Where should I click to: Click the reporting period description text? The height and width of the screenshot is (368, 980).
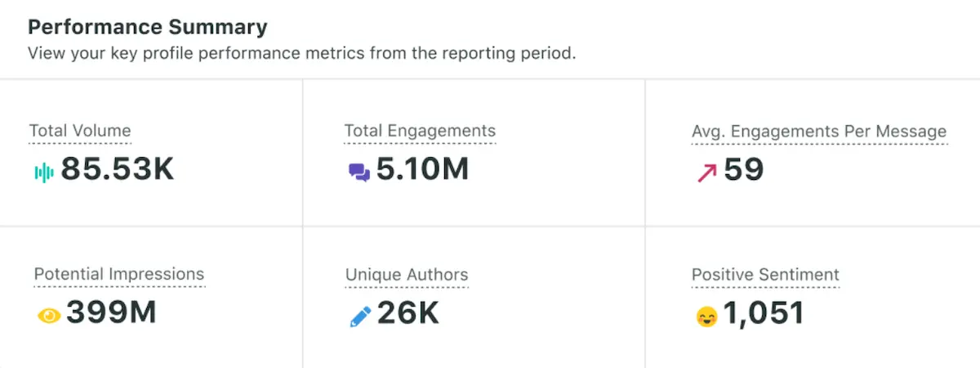pyautogui.click(x=302, y=54)
